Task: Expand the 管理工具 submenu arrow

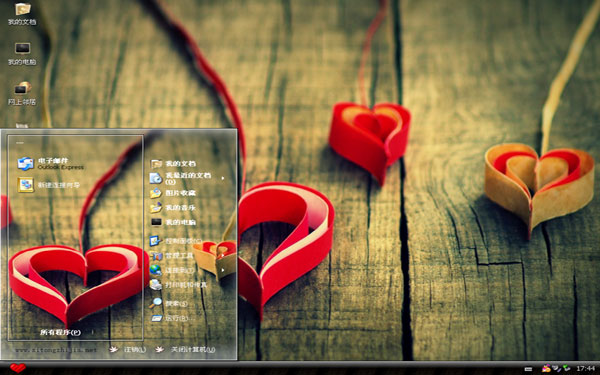Action: click(x=223, y=256)
